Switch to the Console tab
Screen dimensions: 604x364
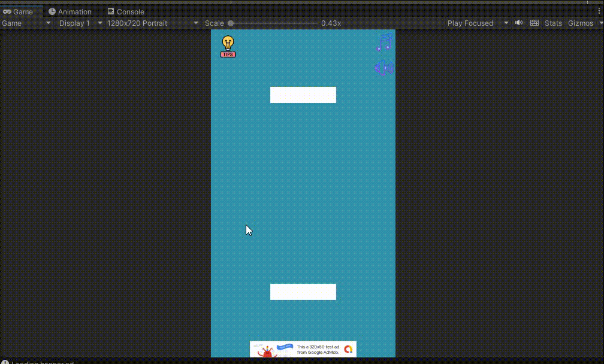point(126,11)
